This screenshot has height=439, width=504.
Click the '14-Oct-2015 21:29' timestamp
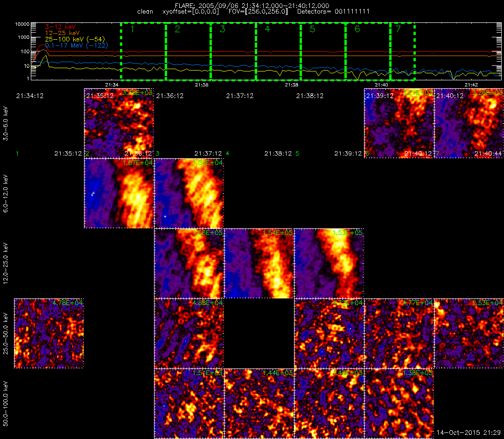coord(469,432)
